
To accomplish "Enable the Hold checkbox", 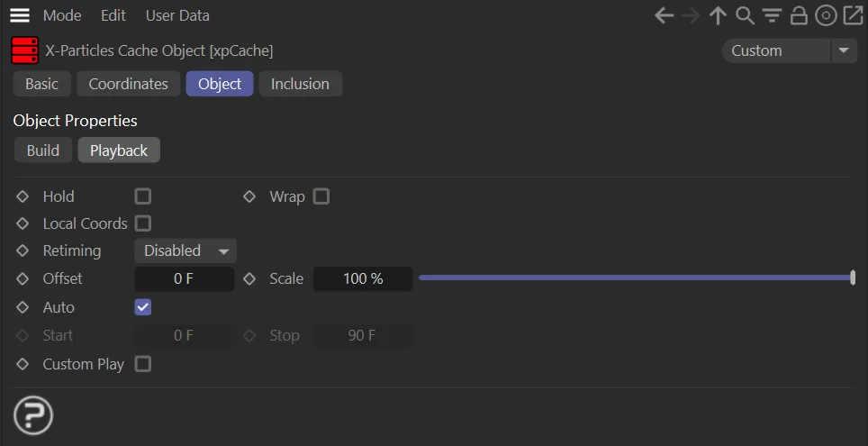I will point(143,196).
